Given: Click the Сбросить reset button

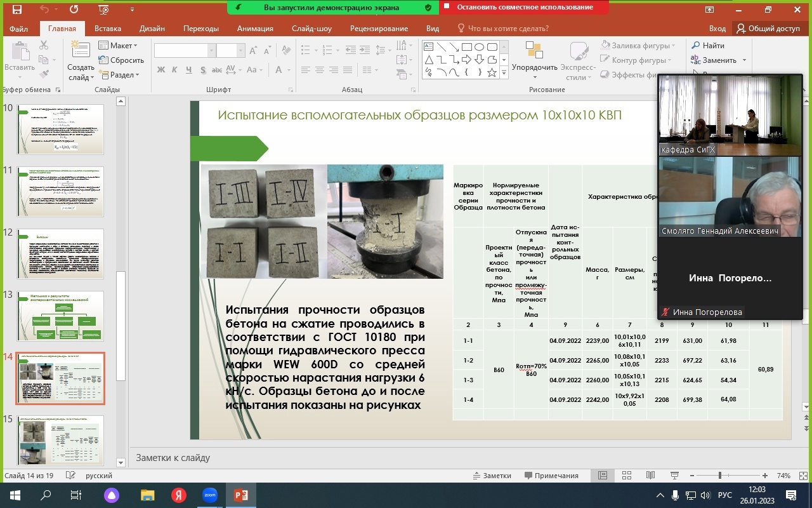Looking at the screenshot, I should 121,60.
